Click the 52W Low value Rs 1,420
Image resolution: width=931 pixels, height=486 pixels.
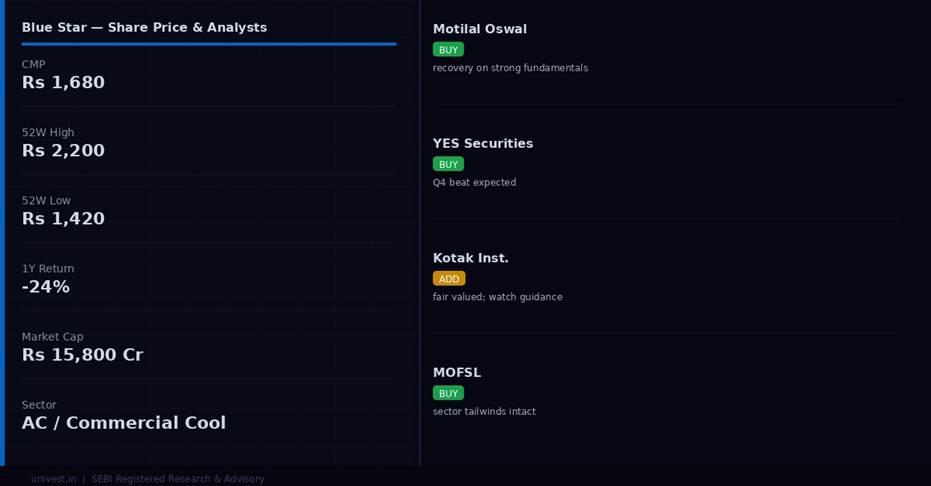tap(63, 219)
